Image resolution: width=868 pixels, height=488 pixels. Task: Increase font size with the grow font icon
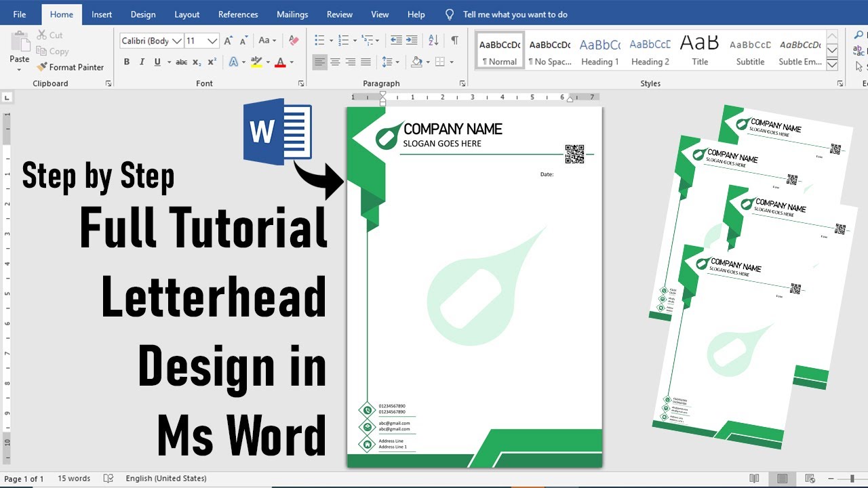229,41
